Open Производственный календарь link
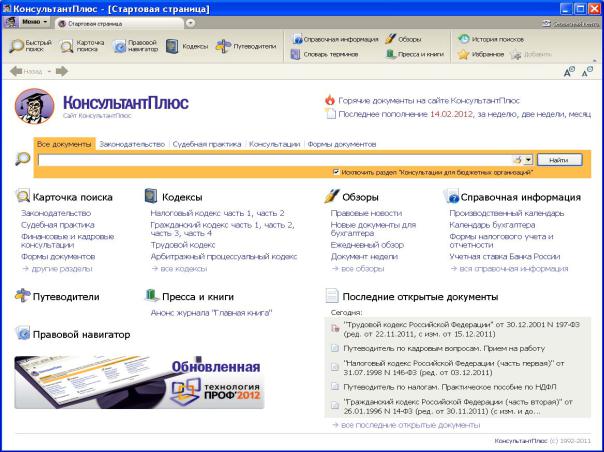This screenshot has height=452, width=604. click(x=507, y=213)
